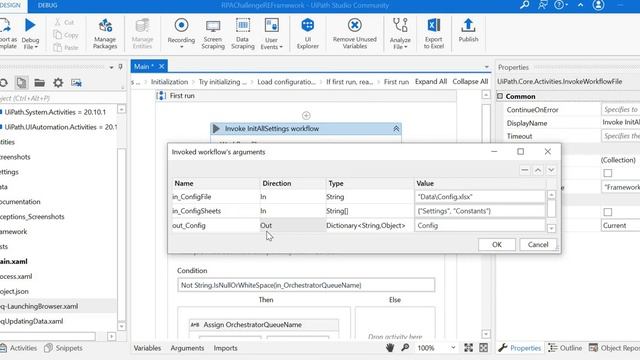
Task: Click the Load configuration breadcrumb
Action: [x=286, y=82]
